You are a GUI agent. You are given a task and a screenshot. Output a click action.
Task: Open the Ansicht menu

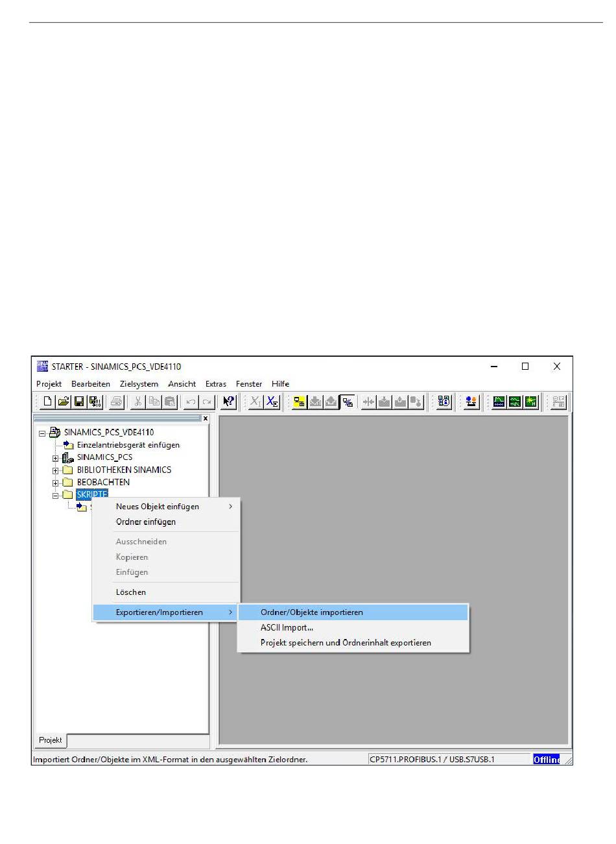(182, 384)
